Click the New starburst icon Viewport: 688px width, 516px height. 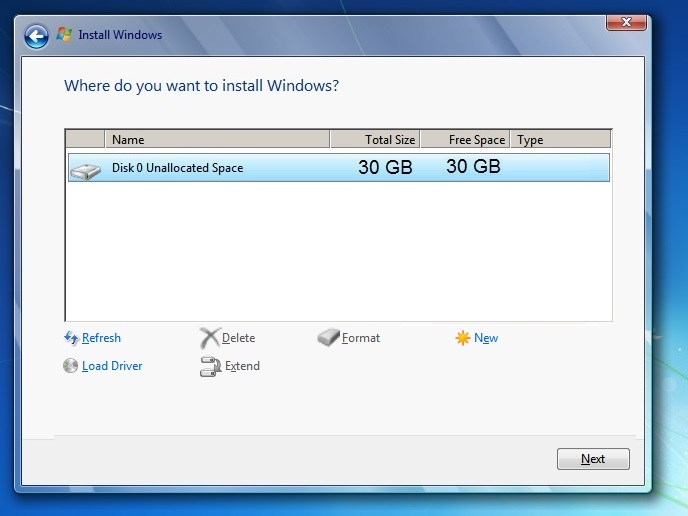(462, 338)
